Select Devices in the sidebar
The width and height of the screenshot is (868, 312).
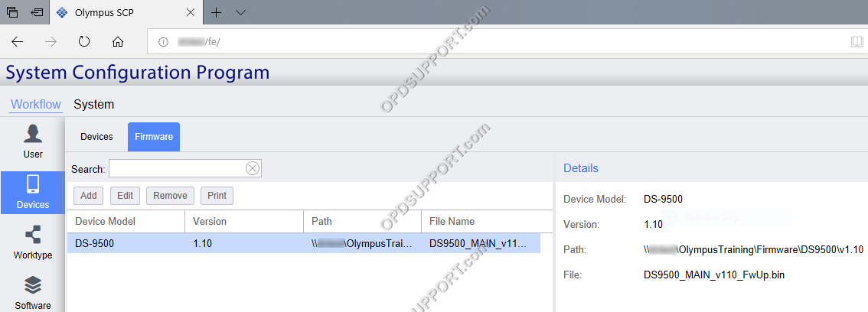coord(33,193)
